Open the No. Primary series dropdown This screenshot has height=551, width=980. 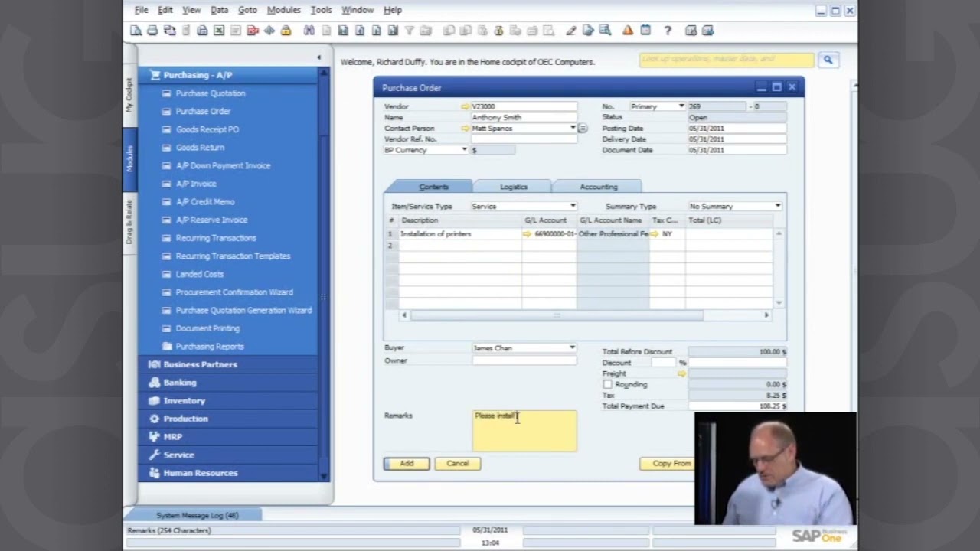pos(681,106)
